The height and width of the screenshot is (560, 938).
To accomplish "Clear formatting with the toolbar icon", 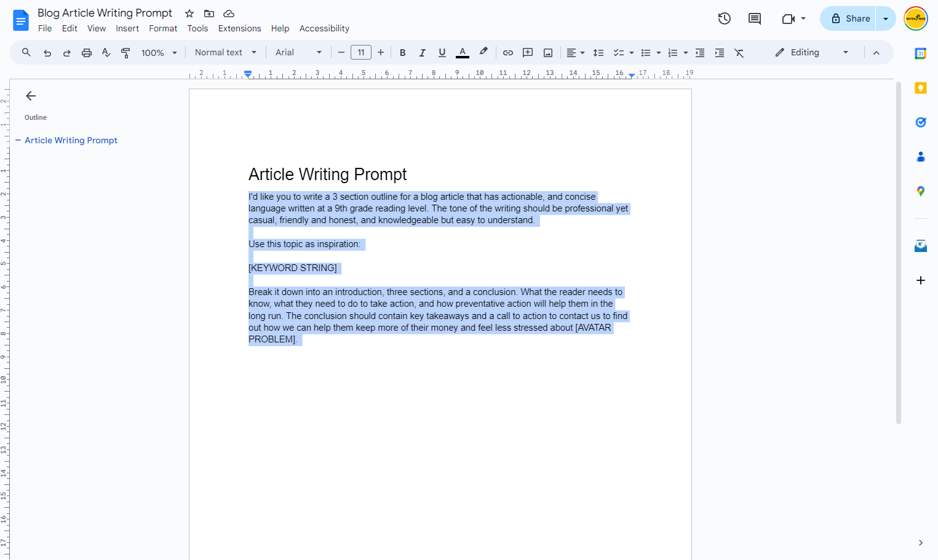I will pyautogui.click(x=739, y=53).
